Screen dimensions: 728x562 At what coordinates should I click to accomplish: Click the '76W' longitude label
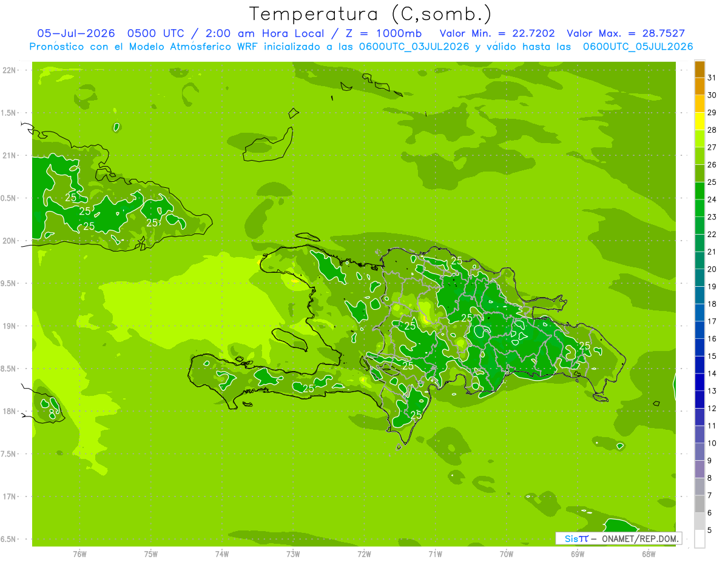click(79, 554)
